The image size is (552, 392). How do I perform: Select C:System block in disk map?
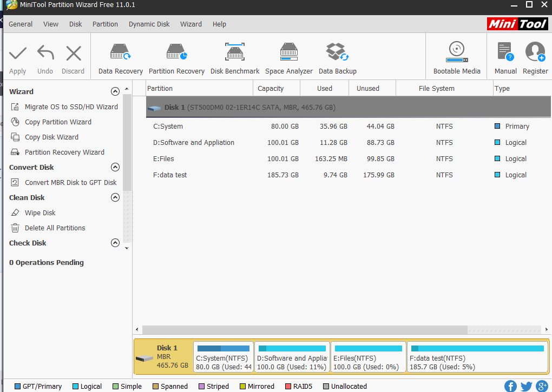coord(223,357)
